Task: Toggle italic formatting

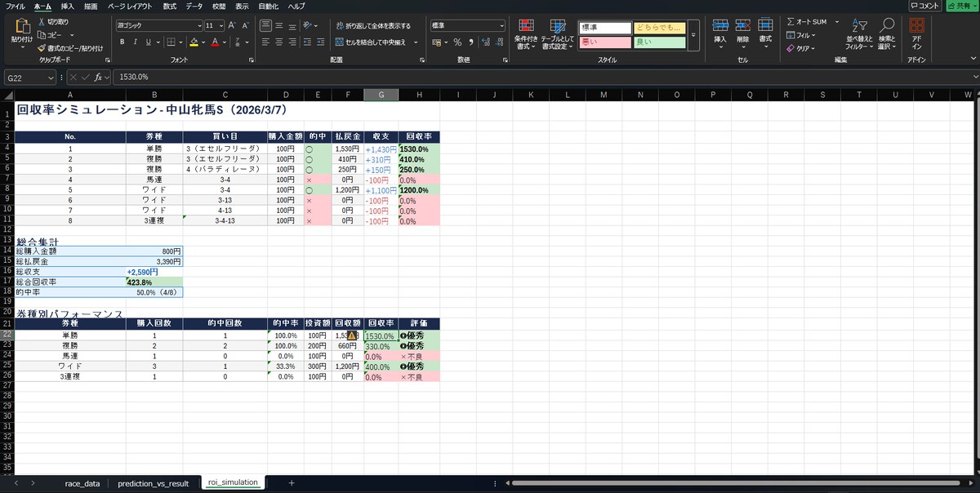Action: [x=136, y=42]
